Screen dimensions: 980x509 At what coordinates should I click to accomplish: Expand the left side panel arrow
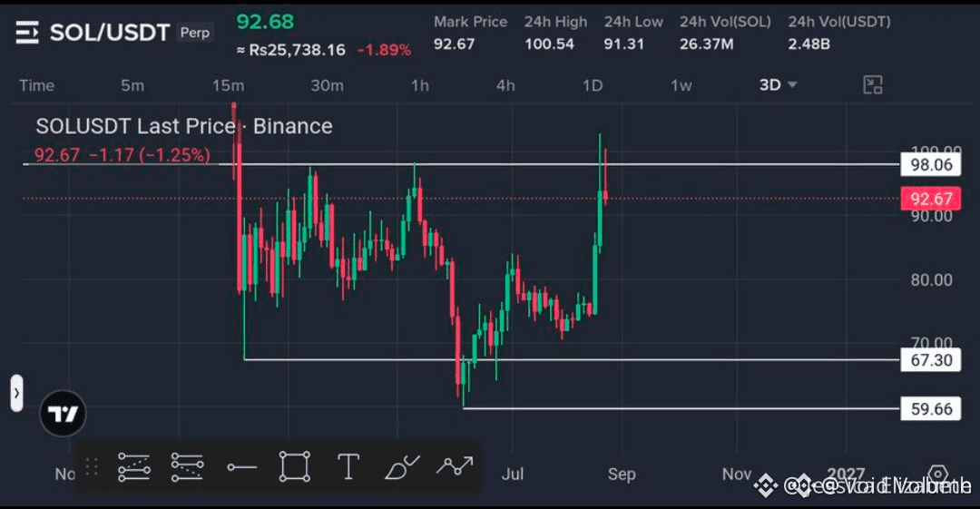[16, 394]
